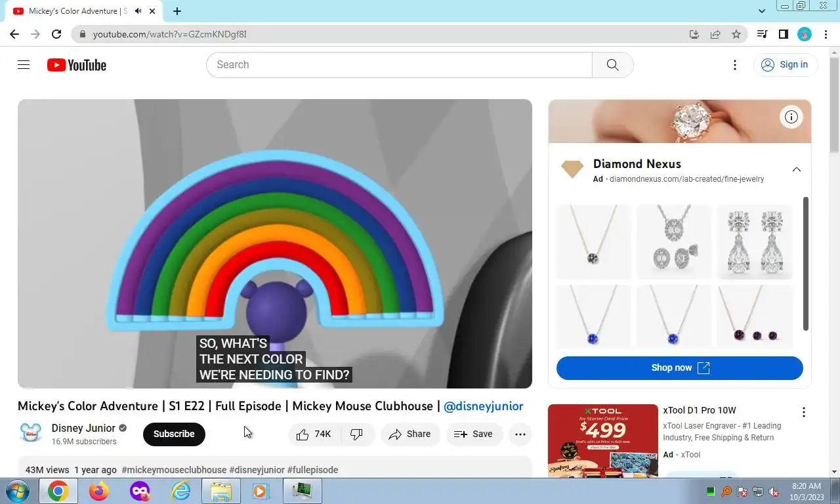Open the YouTube hamburger guide menu

point(24,64)
